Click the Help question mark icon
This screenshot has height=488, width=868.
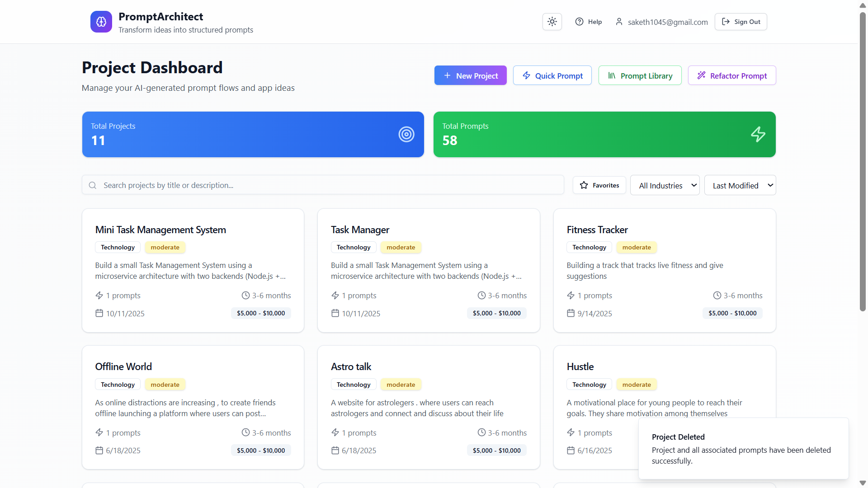coord(579,22)
